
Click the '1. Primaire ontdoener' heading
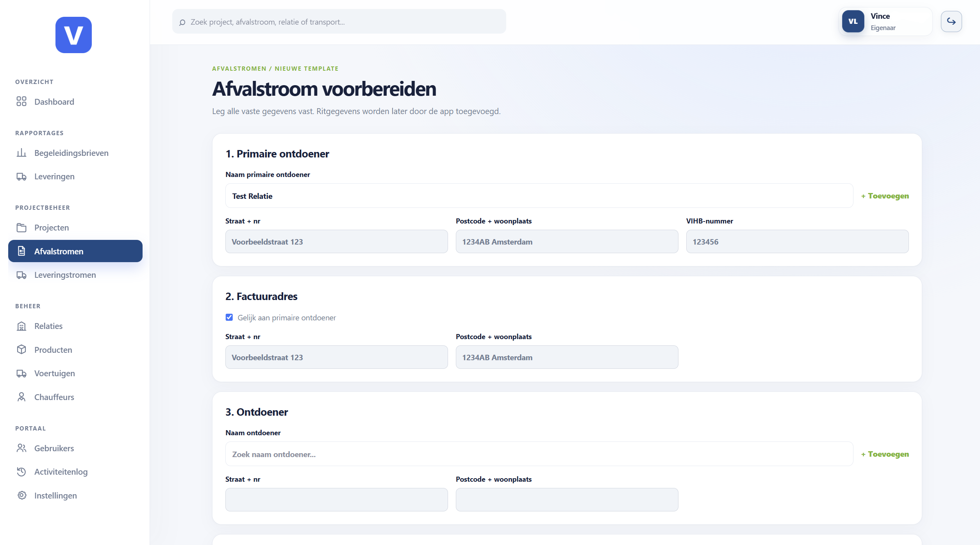pyautogui.click(x=277, y=154)
